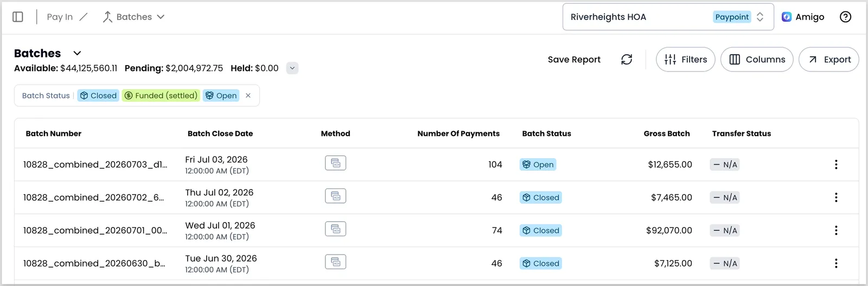Open row actions for $7,125.00 batch
The image size is (868, 286).
tap(836, 263)
